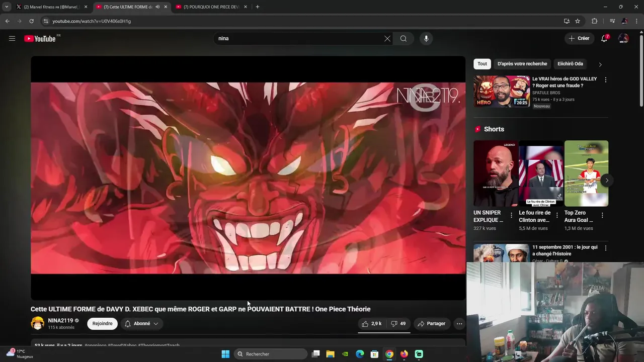Close the POURQUOI ONE PIECE tab

(246, 7)
